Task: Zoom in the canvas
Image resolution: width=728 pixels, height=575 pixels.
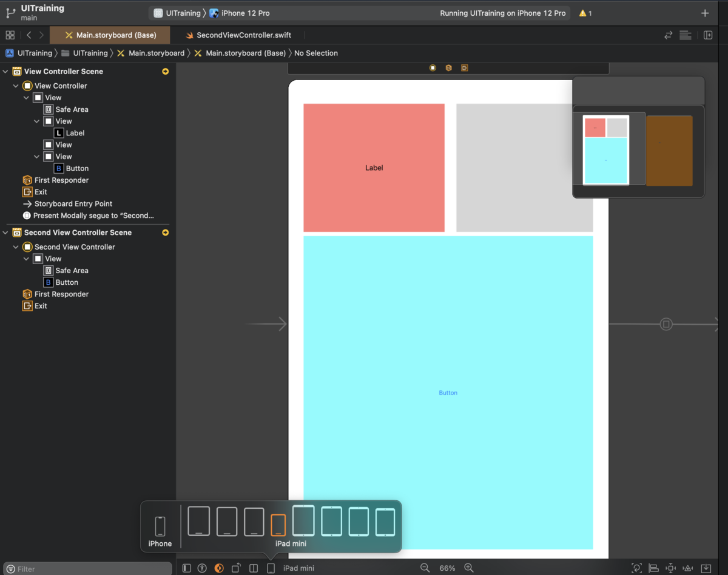Action: point(468,568)
